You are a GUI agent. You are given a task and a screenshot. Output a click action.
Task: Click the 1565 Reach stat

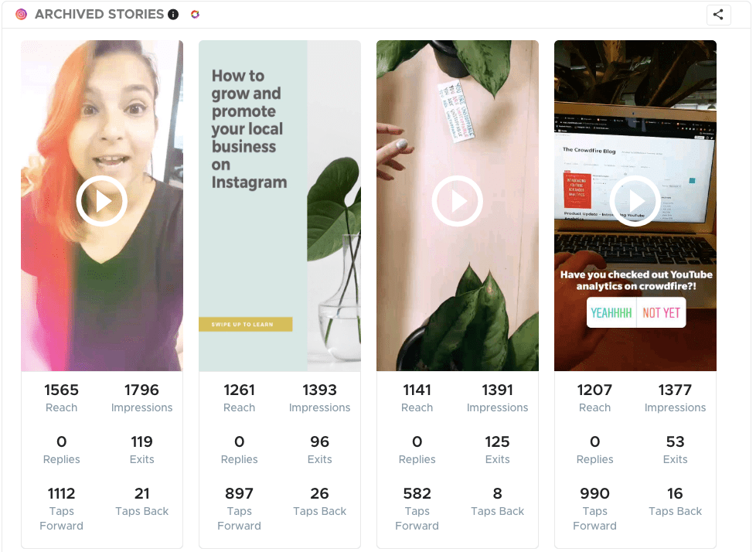[x=62, y=397]
